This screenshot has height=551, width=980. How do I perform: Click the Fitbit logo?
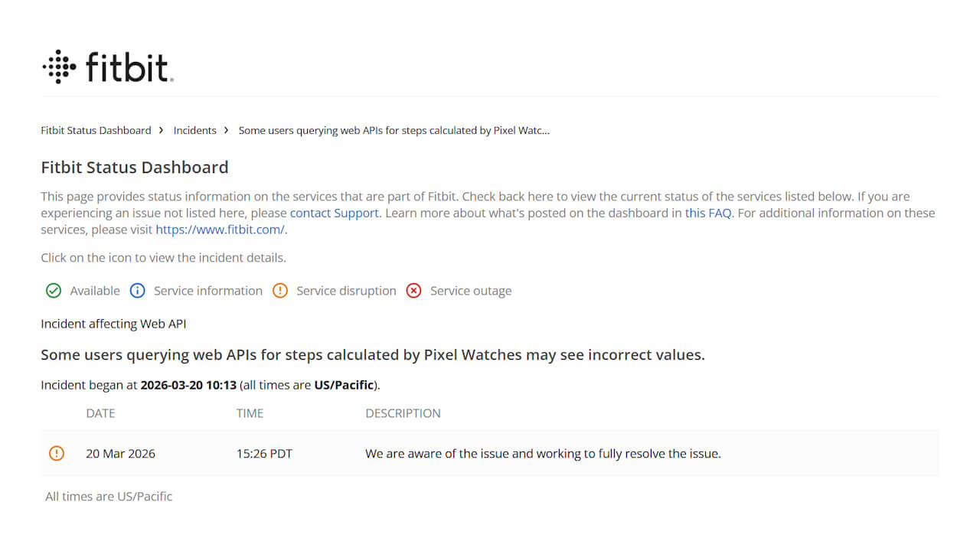pyautogui.click(x=108, y=67)
